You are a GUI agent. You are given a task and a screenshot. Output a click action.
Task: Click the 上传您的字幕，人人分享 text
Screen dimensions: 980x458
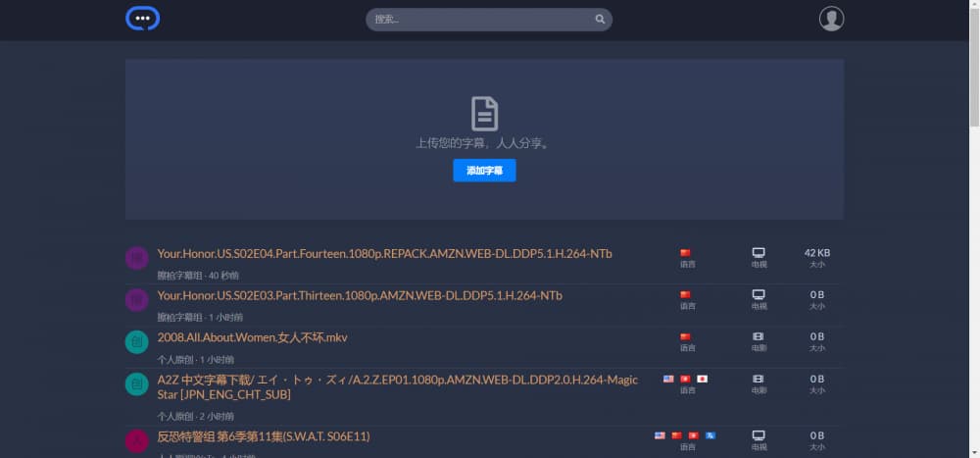coord(484,143)
